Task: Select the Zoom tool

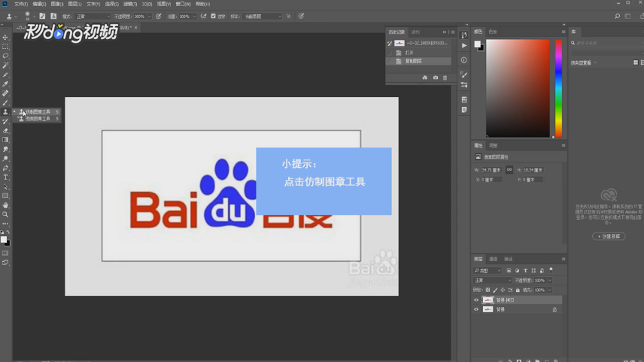Action: click(x=5, y=214)
